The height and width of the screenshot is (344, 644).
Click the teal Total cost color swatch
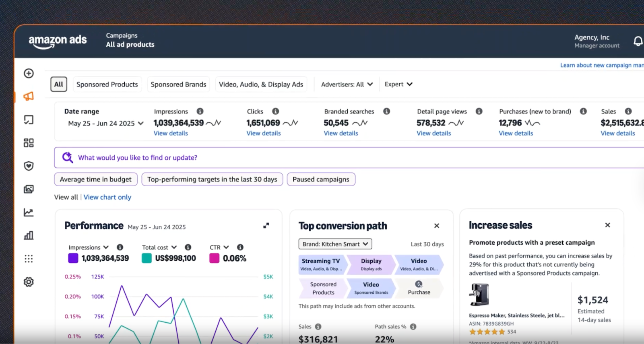pos(147,258)
